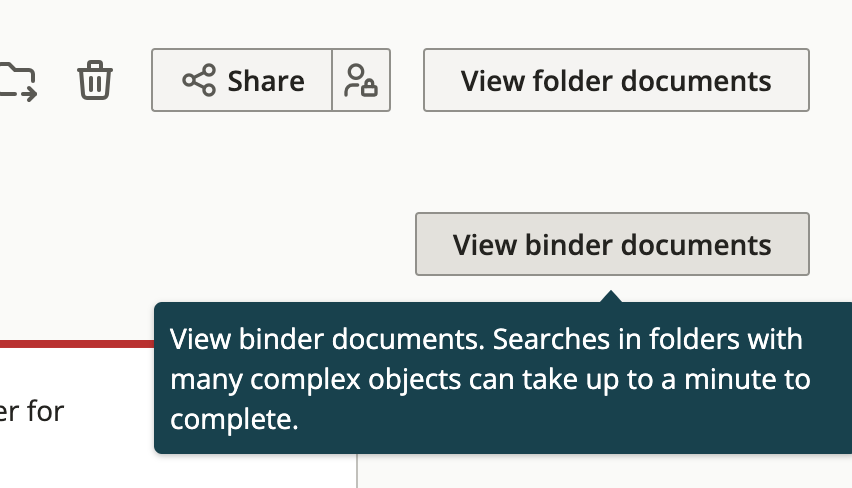This screenshot has width=852, height=488.
Task: Click the share network glyph
Action: pos(199,80)
